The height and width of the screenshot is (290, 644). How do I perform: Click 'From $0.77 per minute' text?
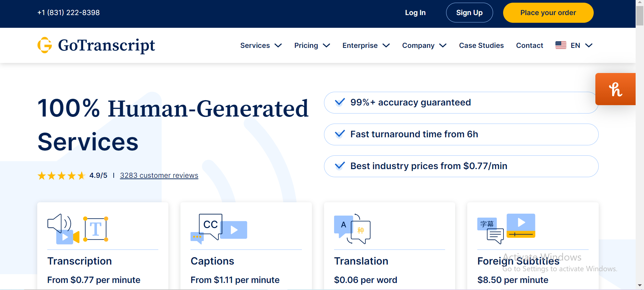click(94, 280)
